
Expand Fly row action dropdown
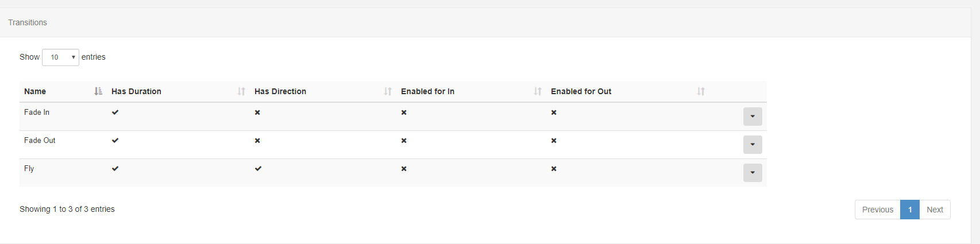click(753, 173)
